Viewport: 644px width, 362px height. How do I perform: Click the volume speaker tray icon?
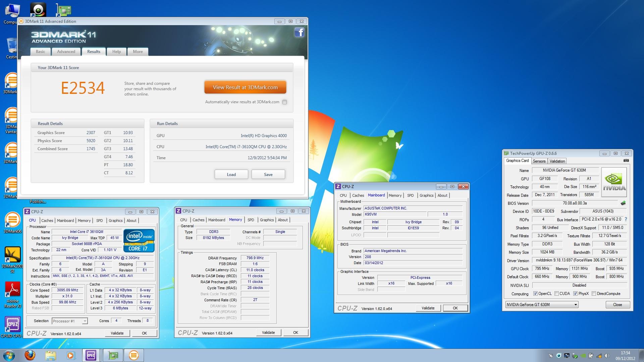(607, 356)
